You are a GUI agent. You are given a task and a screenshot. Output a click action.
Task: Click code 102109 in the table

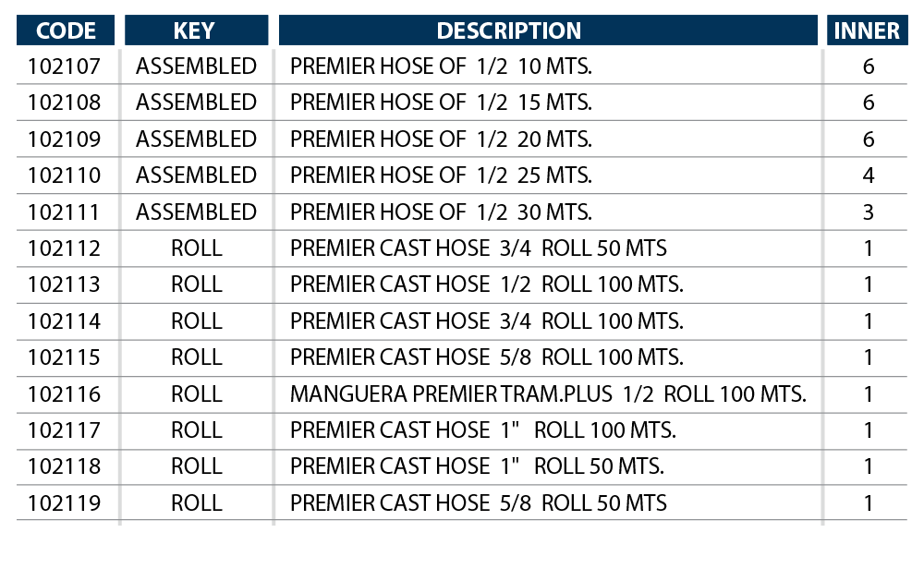click(x=65, y=139)
